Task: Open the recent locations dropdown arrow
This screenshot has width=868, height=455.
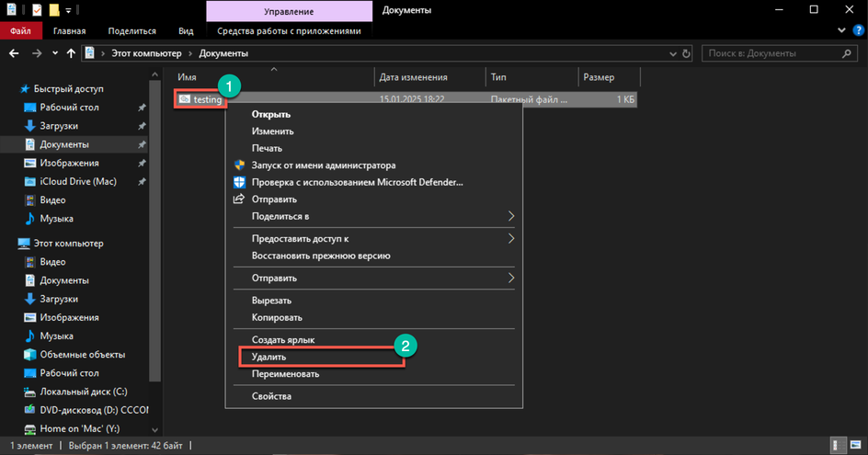Action: tap(55, 53)
